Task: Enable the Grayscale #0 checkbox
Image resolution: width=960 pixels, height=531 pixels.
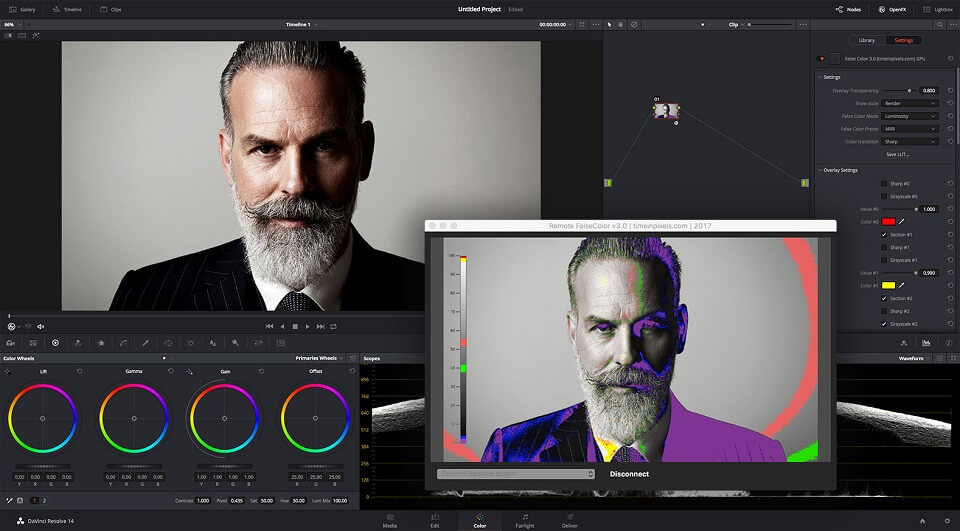Action: (883, 197)
